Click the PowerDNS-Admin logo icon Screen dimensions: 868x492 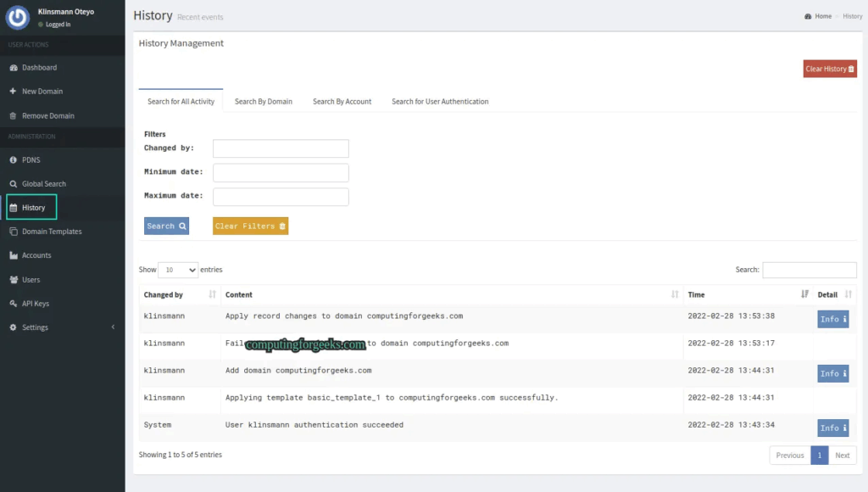[18, 17]
